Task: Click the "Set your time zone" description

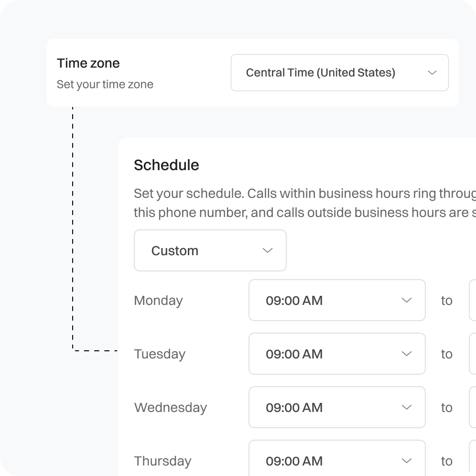Action: tap(105, 85)
